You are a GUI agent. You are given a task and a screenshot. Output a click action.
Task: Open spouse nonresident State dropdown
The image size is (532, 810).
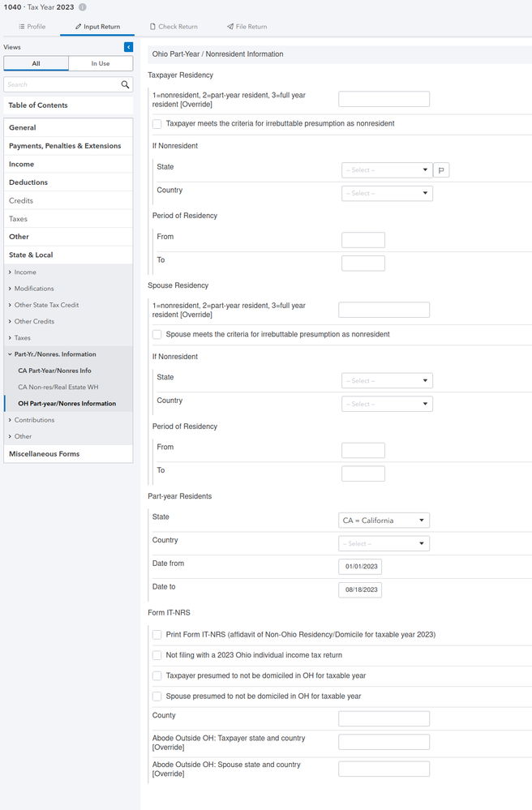coord(387,381)
